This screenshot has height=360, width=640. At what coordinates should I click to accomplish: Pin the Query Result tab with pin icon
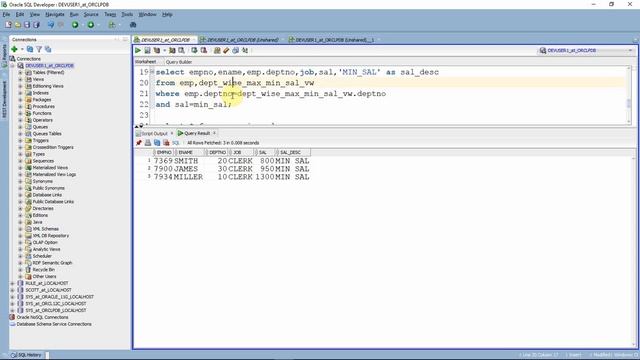point(139,143)
